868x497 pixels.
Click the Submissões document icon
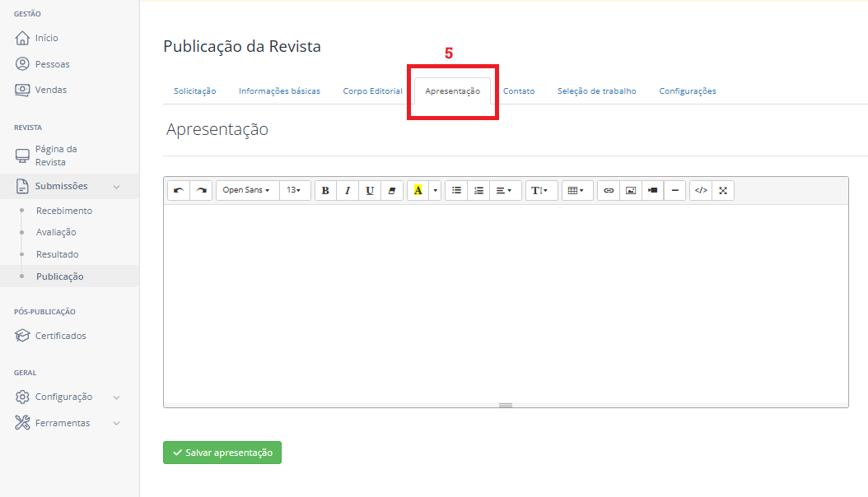pyautogui.click(x=22, y=186)
